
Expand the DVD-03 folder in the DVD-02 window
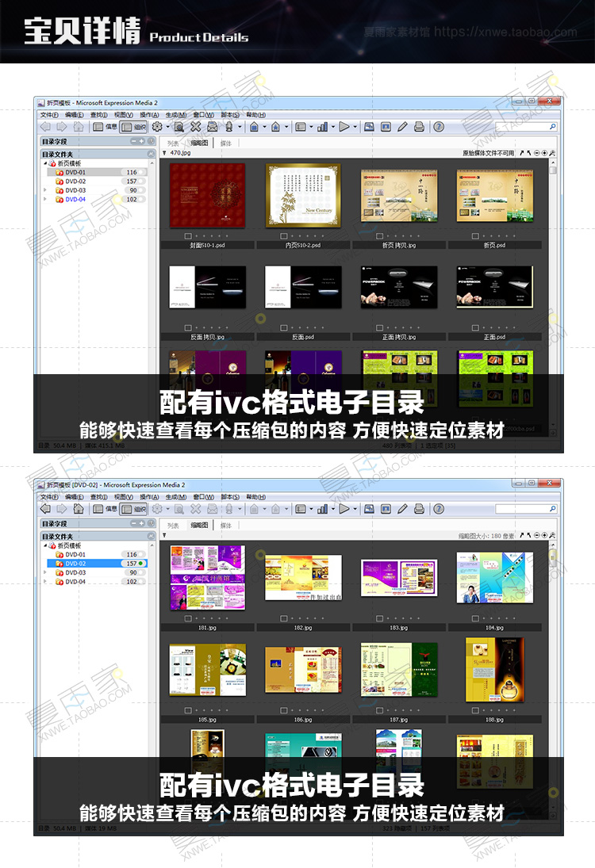tap(45, 572)
